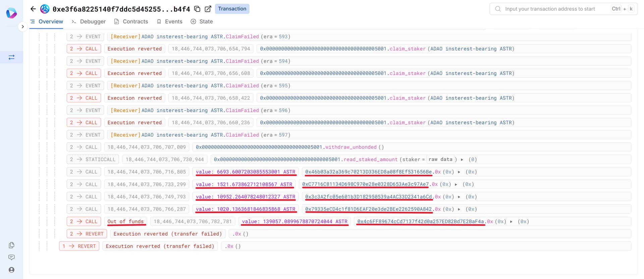Copy the transaction hash

[198, 9]
